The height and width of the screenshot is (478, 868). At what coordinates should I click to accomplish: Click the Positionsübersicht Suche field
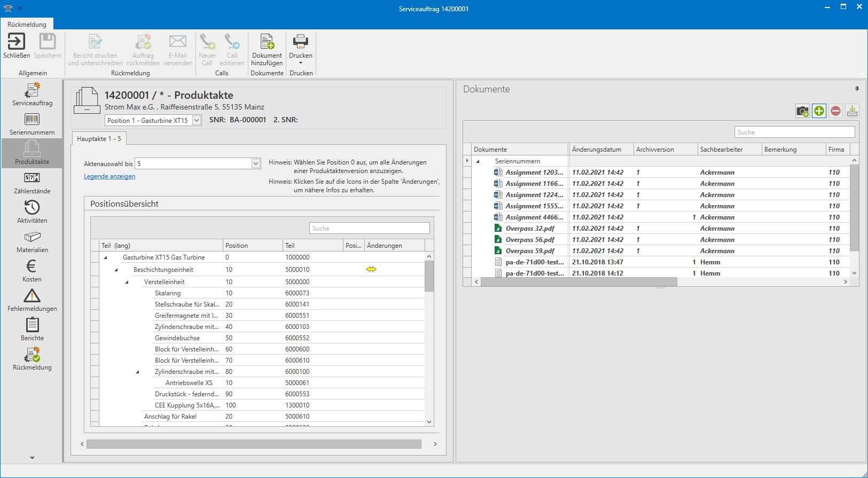pos(369,229)
